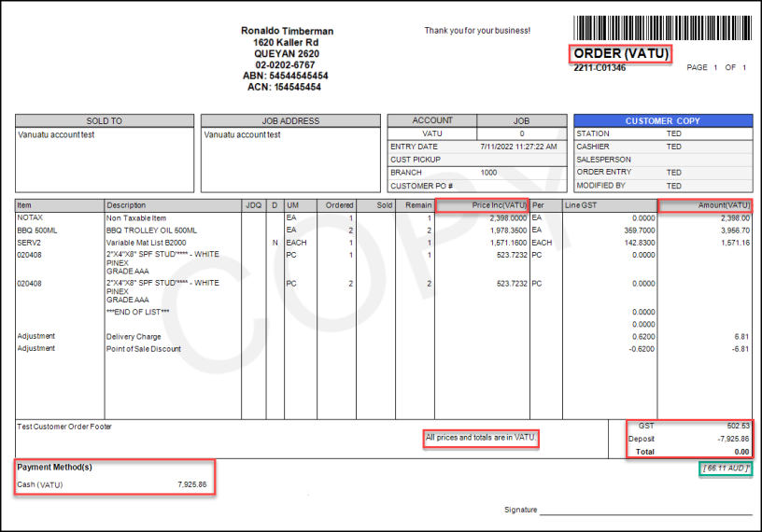The height and width of the screenshot is (532, 762).
Task: Click the [ 66.11 AUD ] conversion
Action: pyautogui.click(x=726, y=469)
